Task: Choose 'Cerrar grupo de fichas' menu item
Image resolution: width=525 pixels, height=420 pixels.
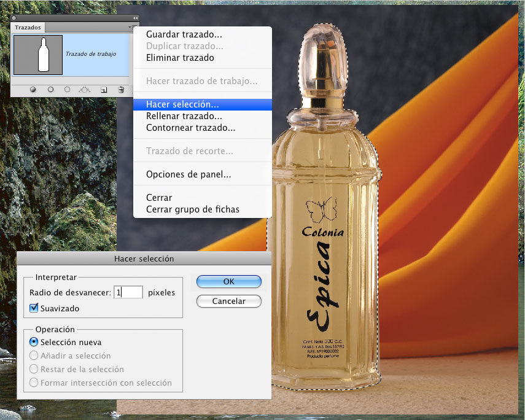Action: click(202, 209)
